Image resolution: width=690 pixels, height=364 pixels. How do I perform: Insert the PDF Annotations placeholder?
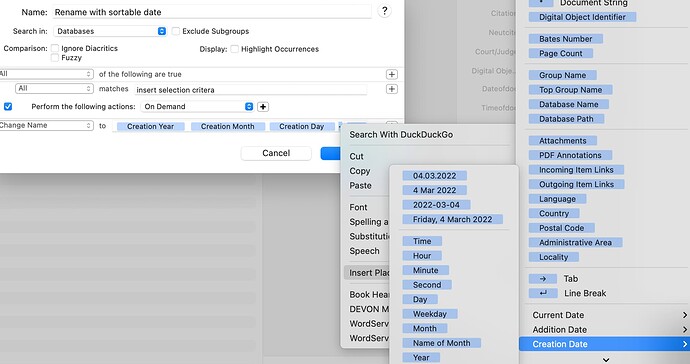click(570, 155)
